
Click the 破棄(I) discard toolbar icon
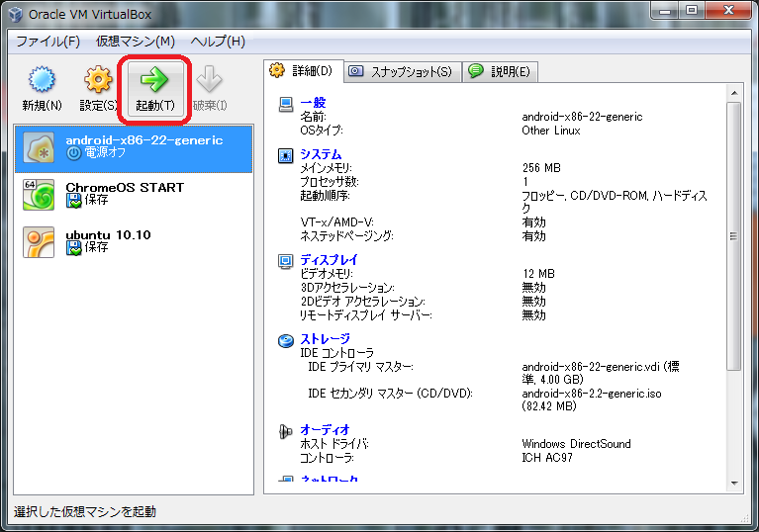209,79
